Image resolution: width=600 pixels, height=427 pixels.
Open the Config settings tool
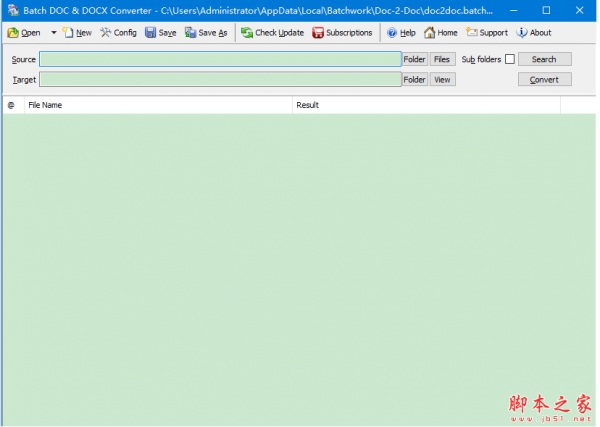(x=118, y=33)
